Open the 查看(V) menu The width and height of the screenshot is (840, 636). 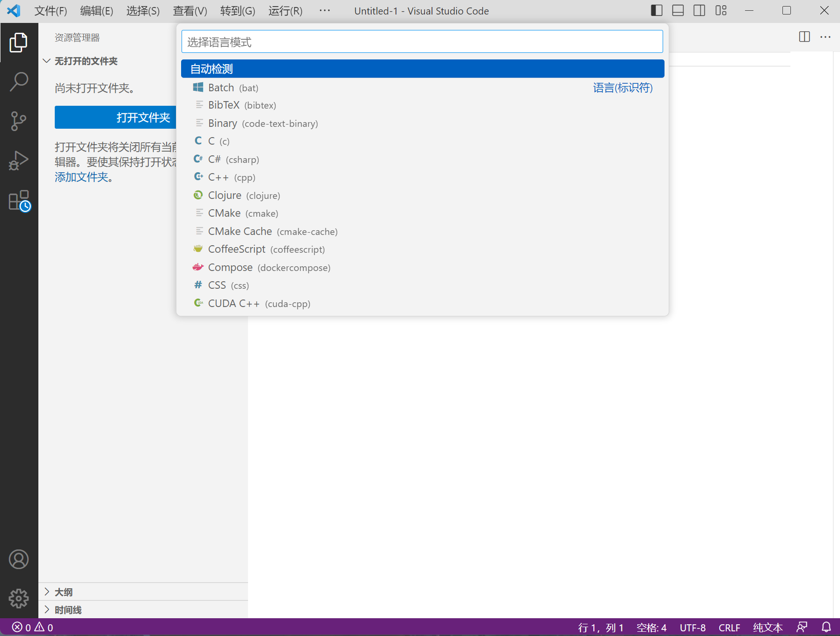[190, 11]
